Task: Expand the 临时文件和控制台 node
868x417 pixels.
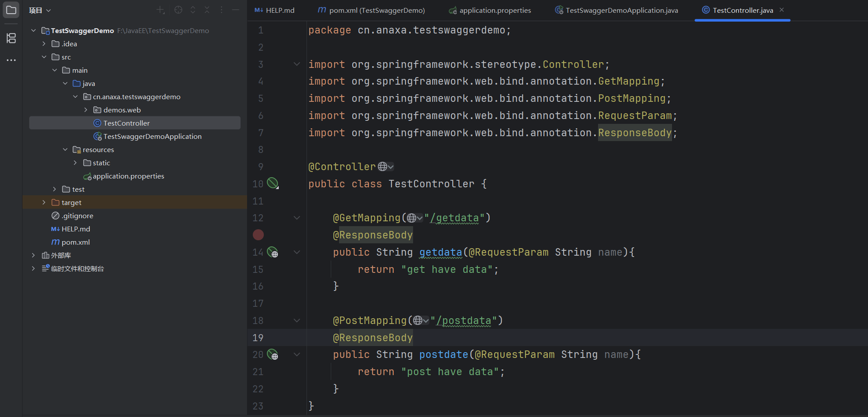Action: point(33,268)
